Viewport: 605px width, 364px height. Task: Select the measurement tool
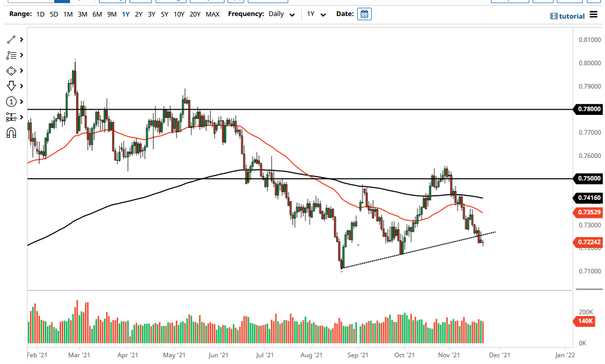pyautogui.click(x=11, y=117)
